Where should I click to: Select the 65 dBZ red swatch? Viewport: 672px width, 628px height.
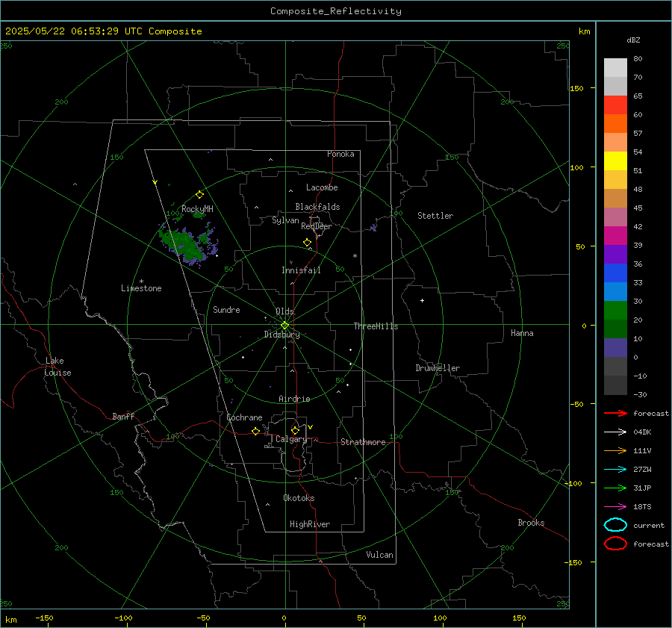[615, 105]
